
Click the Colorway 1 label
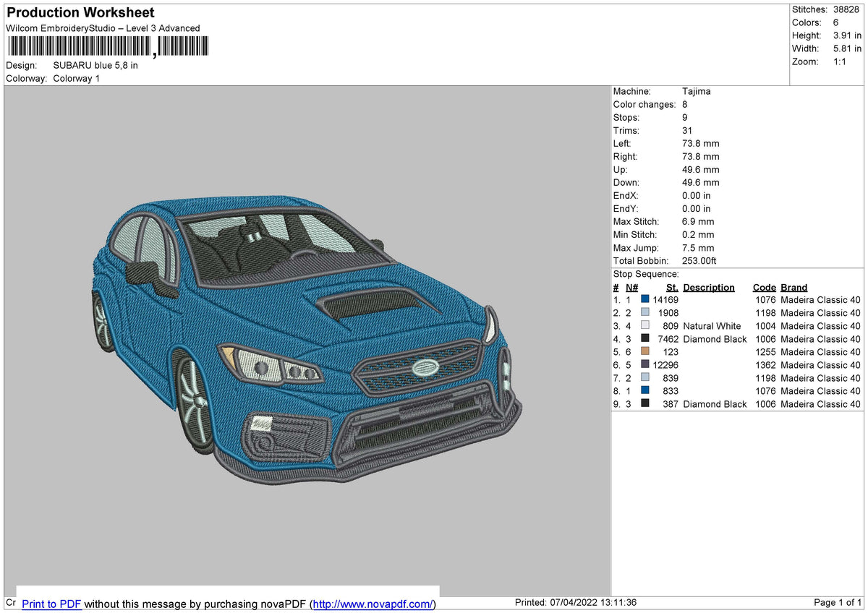[x=75, y=78]
